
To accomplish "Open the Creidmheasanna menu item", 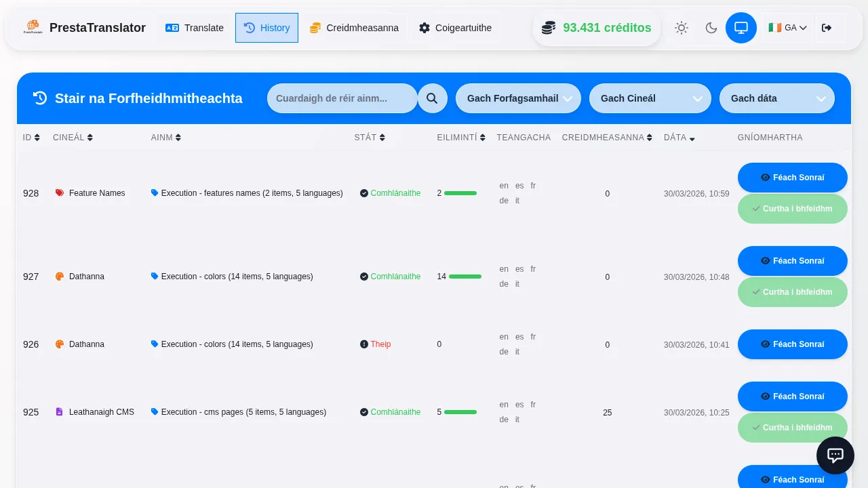I will [354, 28].
